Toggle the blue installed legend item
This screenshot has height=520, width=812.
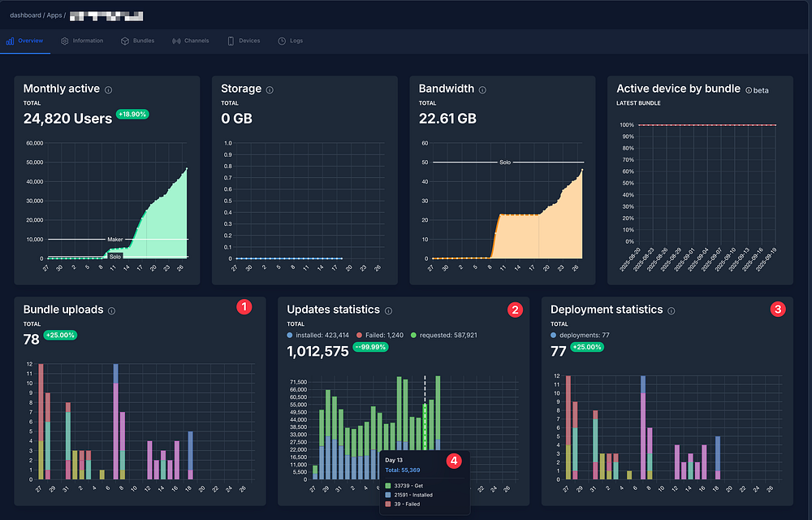click(318, 335)
